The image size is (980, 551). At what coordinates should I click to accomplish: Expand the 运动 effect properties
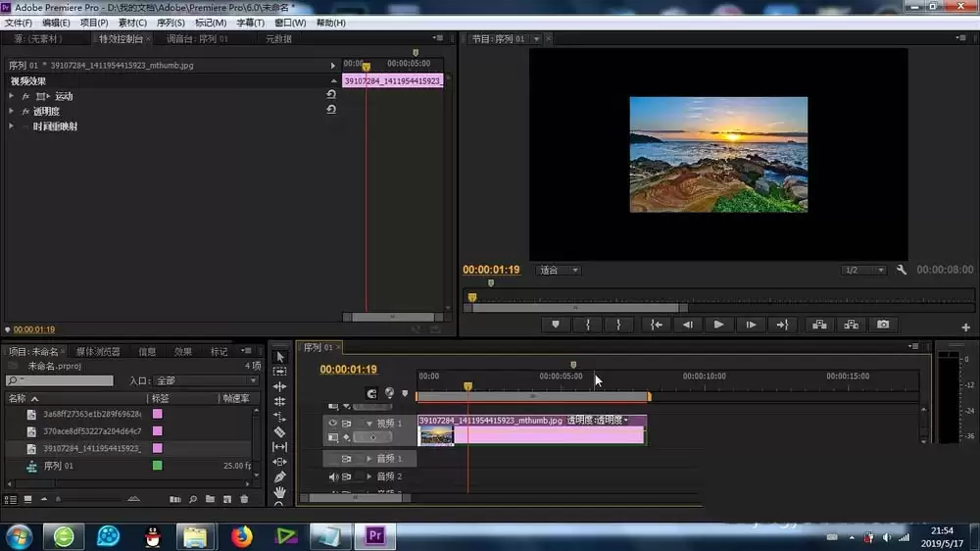[x=12, y=96]
